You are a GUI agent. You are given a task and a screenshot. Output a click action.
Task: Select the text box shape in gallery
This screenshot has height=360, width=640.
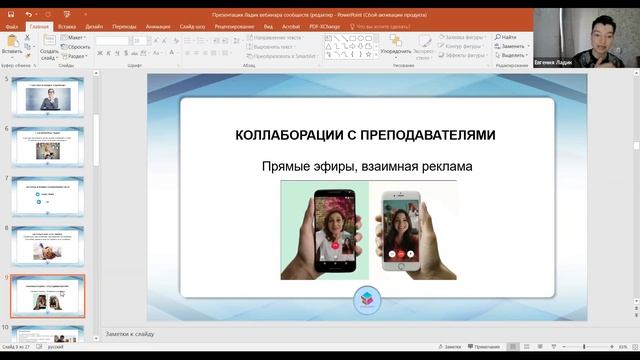pos(329,38)
